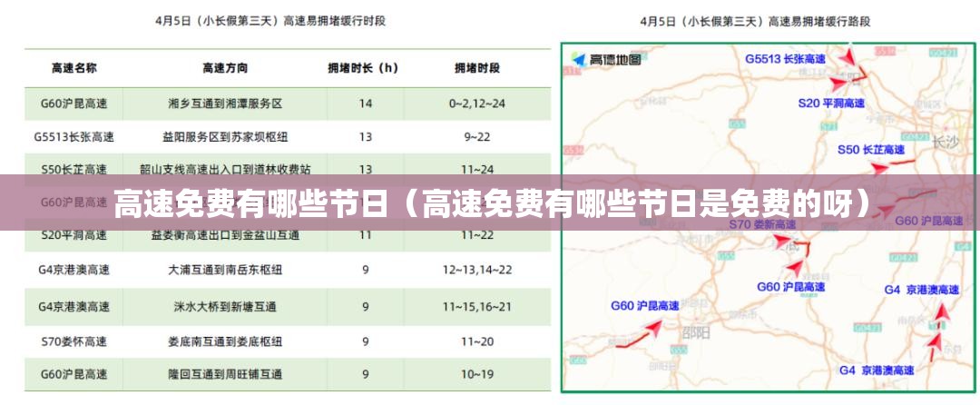Click the time range 11~15,16~21
Viewport: 980px width, 405px height.
coord(477,307)
